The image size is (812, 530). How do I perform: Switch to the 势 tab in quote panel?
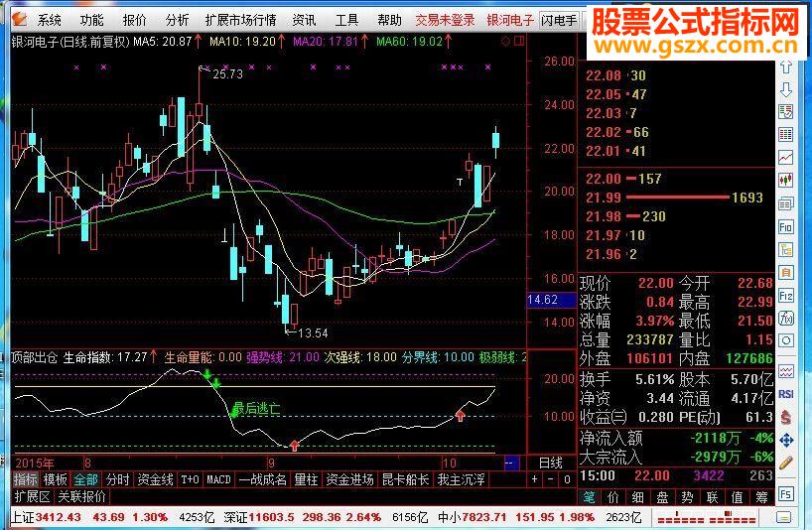coord(688,497)
